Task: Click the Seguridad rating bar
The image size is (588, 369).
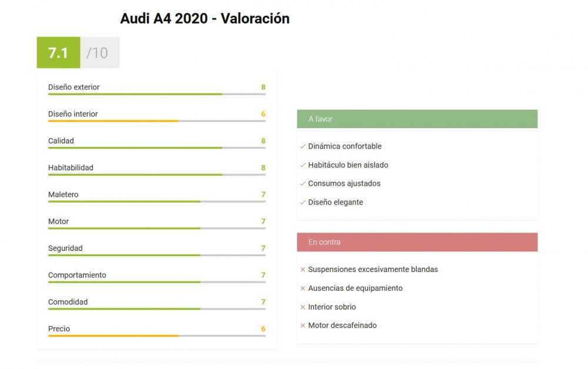Action: [x=156, y=256]
